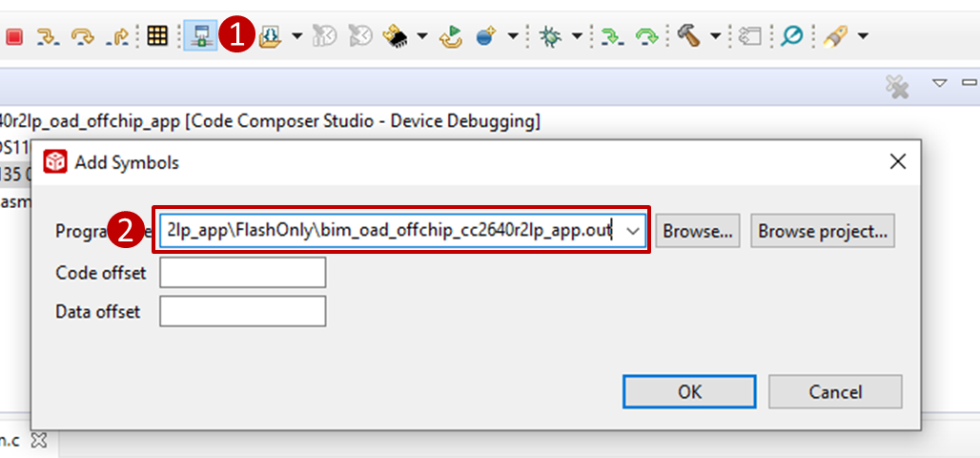Toggle the highlighted Connect Target icon
980x458 pixels.
200,36
